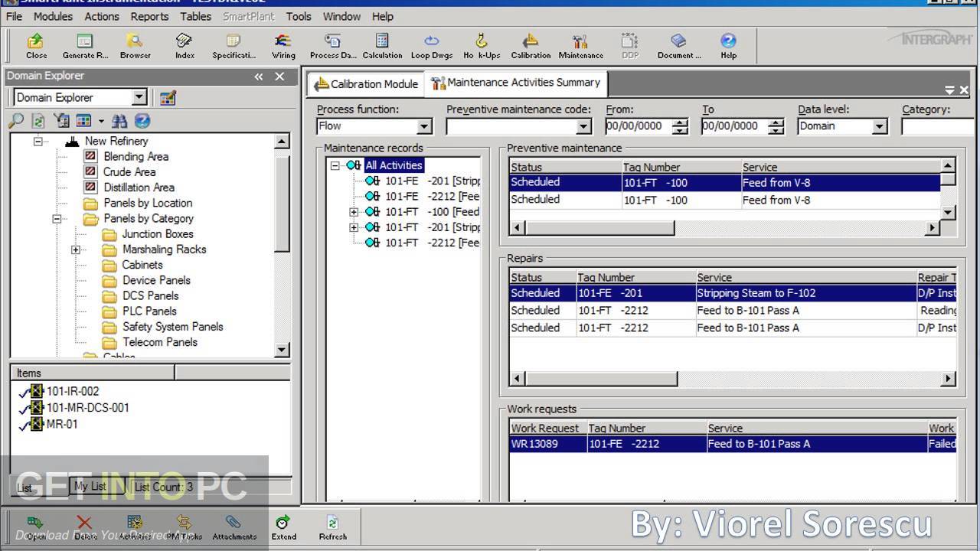
Task: Open the Index module icon
Action: tap(184, 46)
